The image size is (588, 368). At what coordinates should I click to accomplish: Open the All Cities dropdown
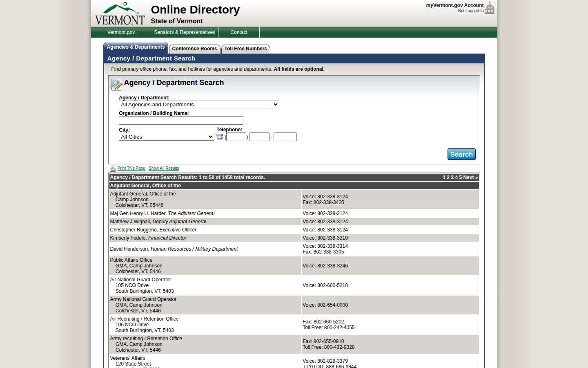(167, 137)
